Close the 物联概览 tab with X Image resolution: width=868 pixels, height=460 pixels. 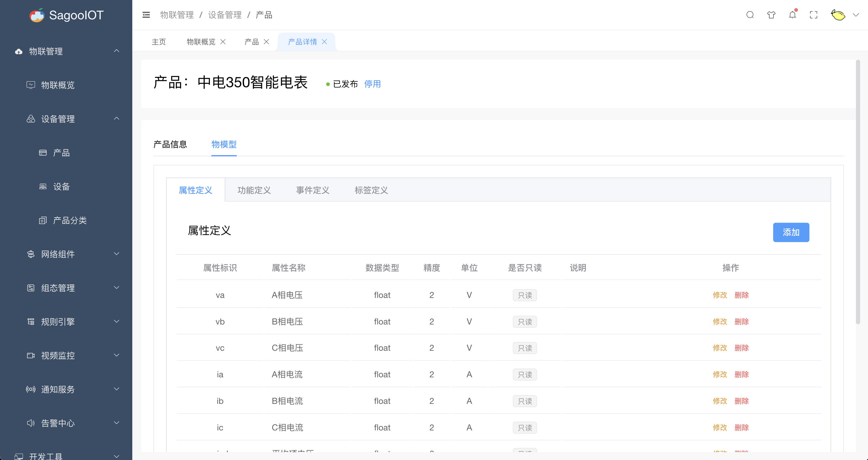click(223, 42)
